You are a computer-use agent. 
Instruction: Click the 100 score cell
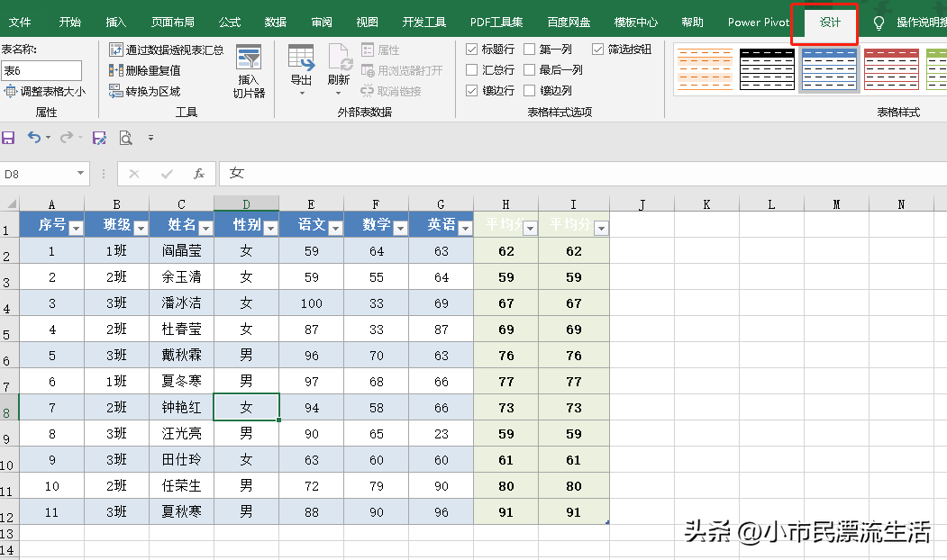coord(312,303)
